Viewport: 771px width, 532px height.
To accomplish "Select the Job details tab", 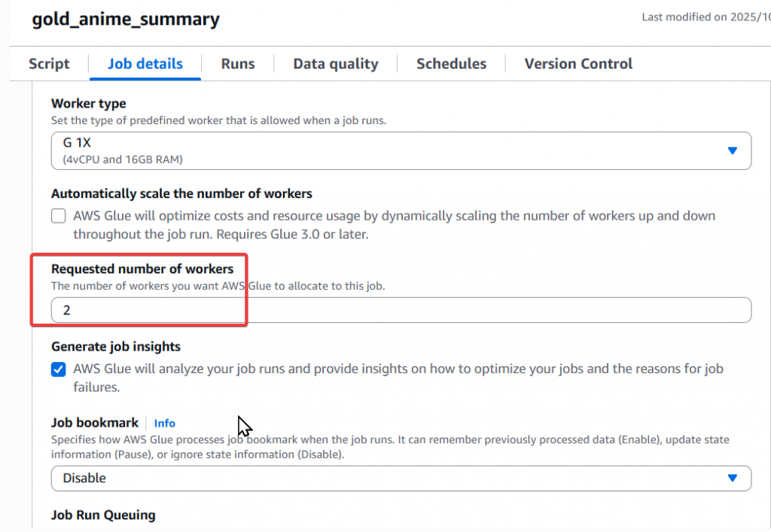I will point(145,64).
